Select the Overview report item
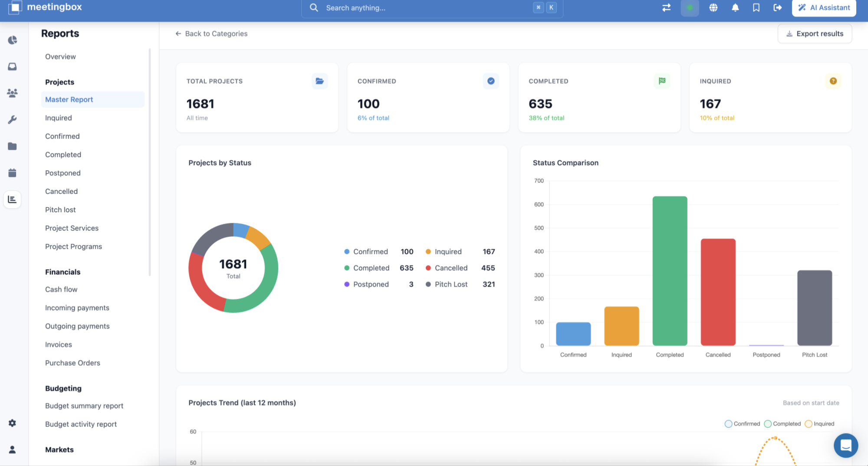The height and width of the screenshot is (466, 868). pyautogui.click(x=60, y=56)
